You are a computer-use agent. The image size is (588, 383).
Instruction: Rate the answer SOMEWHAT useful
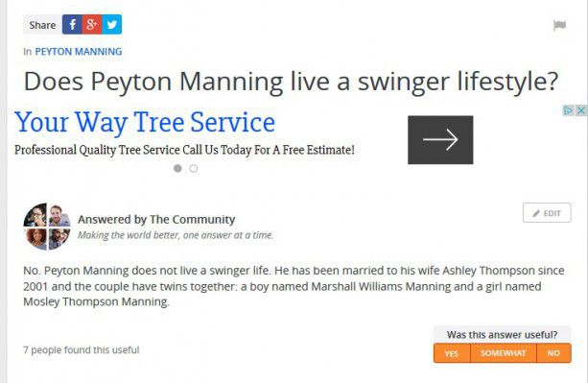(504, 353)
